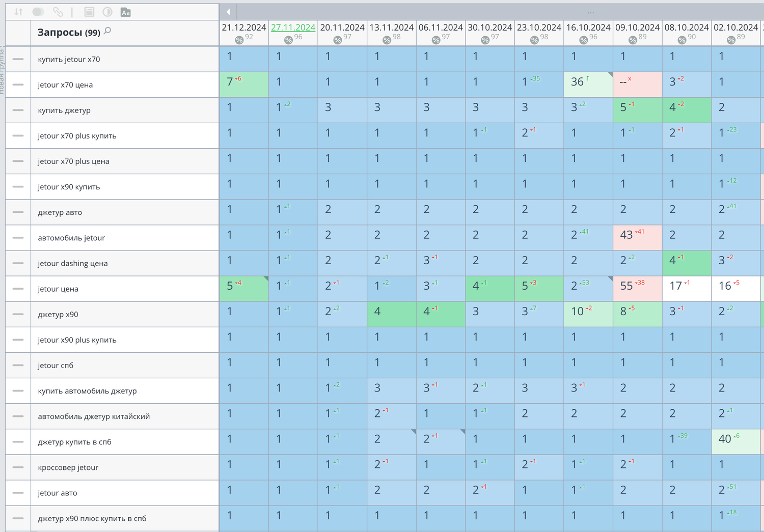Click the percent icon under 16.10.2024
The image size is (764, 532).
click(x=584, y=40)
